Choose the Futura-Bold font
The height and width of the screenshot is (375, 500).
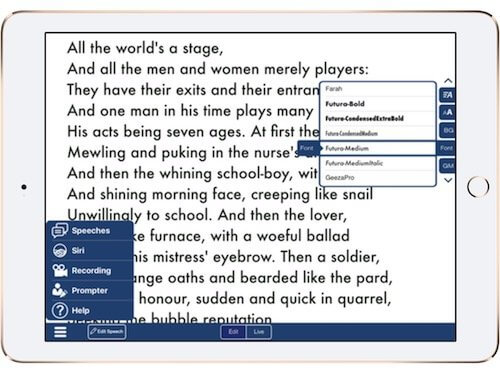[x=378, y=104]
